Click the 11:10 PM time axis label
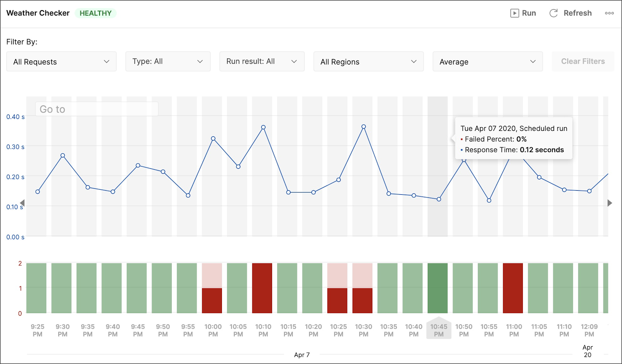Viewport: 622px width, 364px height. [564, 330]
